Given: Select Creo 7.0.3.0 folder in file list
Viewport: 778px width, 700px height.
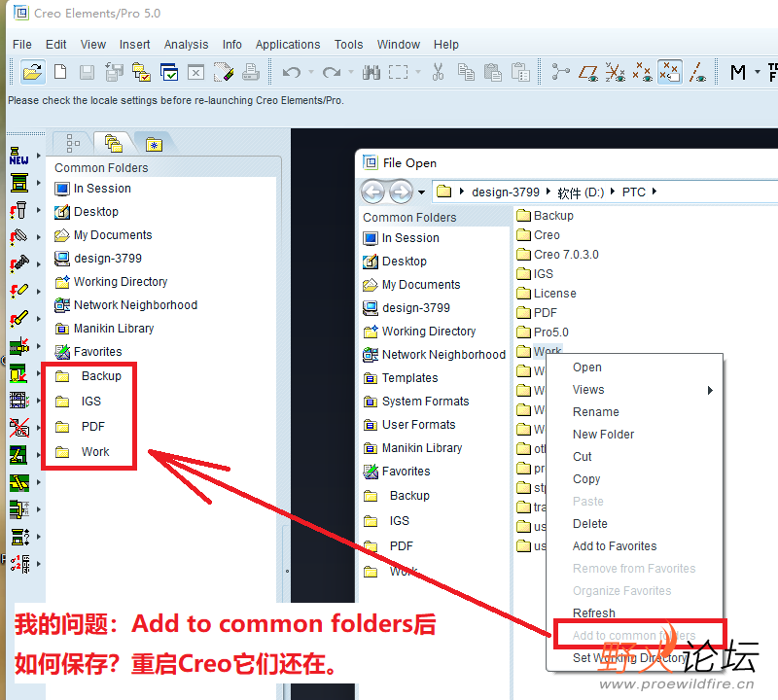Looking at the screenshot, I should click(557, 255).
